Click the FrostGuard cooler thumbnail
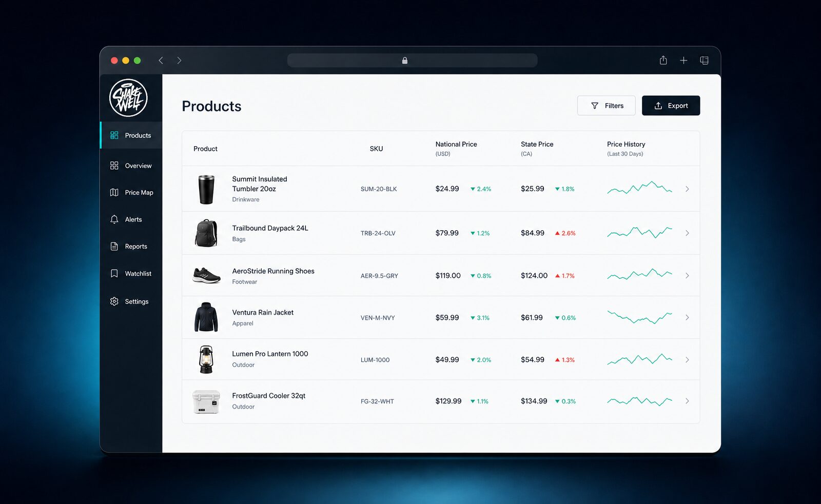This screenshot has height=504, width=821. (206, 401)
